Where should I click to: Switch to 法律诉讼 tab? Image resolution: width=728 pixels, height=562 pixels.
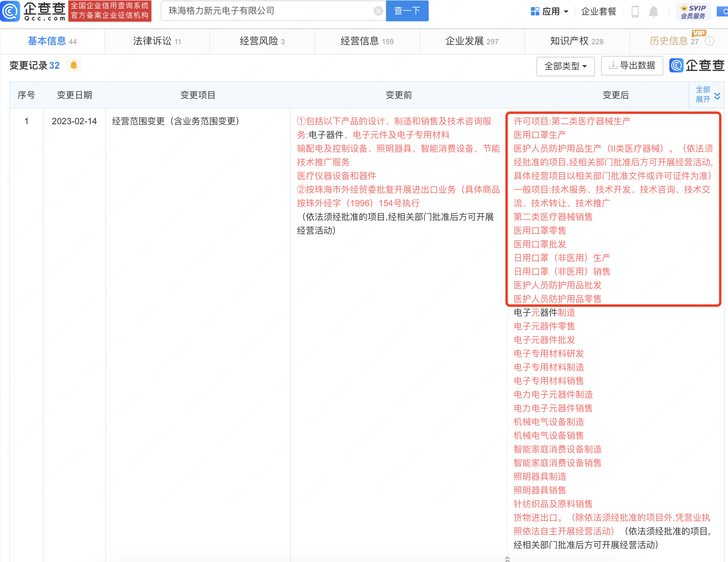pyautogui.click(x=157, y=41)
